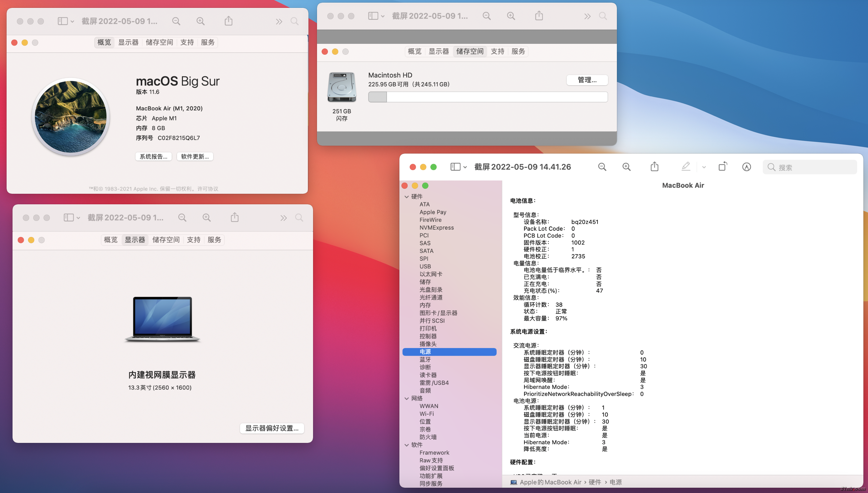The width and height of the screenshot is (868, 493).
Task: Click the macOS Big Sur round logo image
Action: (71, 117)
